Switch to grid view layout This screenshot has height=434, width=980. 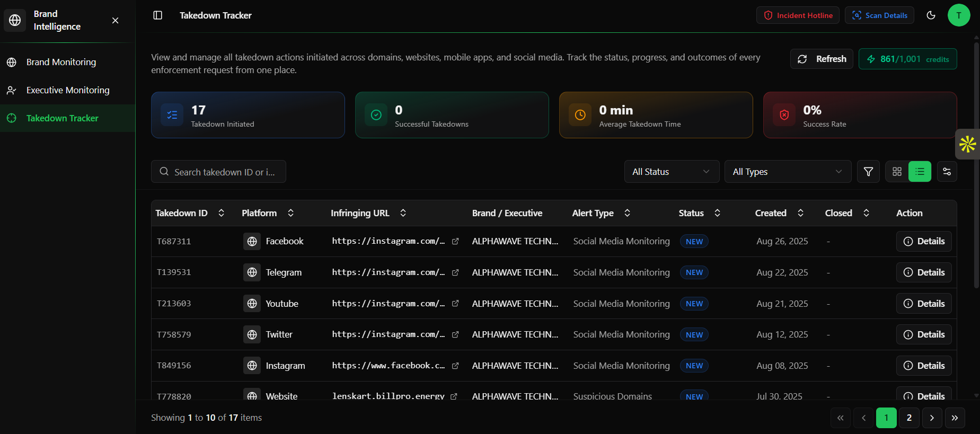tap(897, 172)
